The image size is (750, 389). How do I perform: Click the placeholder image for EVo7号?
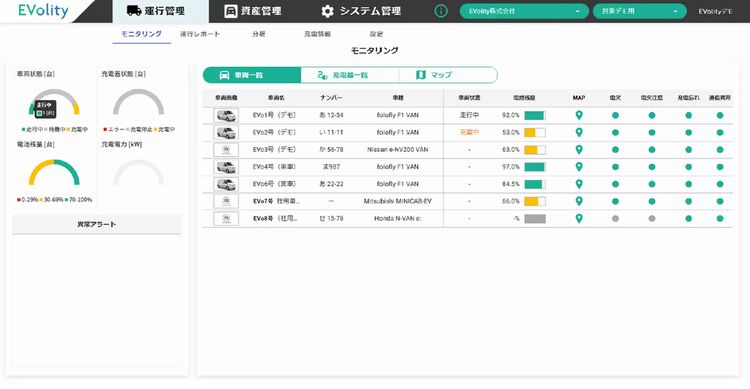(x=226, y=201)
